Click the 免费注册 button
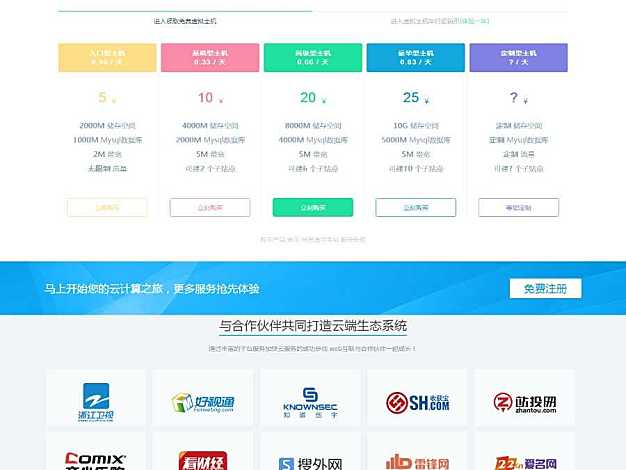The height and width of the screenshot is (470, 626). 545,288
